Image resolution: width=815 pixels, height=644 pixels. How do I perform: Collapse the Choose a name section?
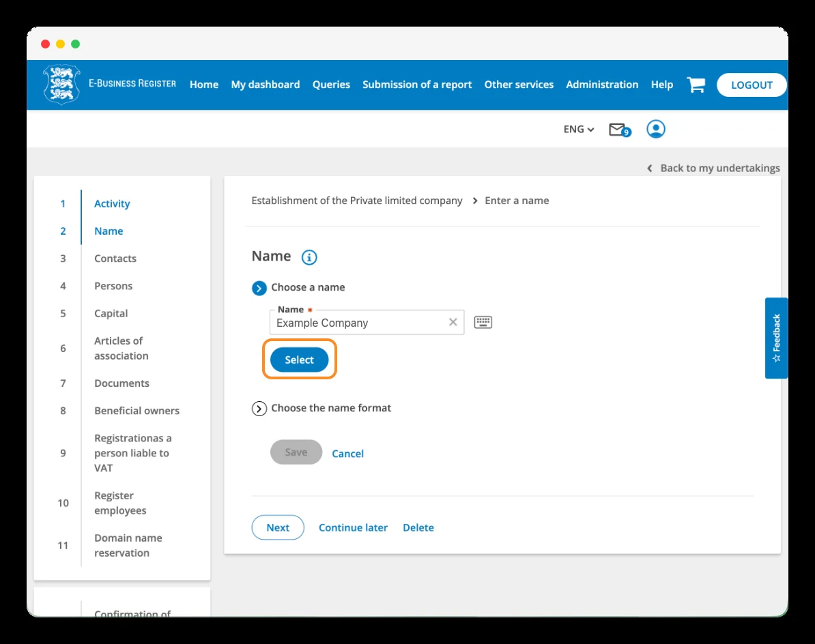[x=259, y=288]
